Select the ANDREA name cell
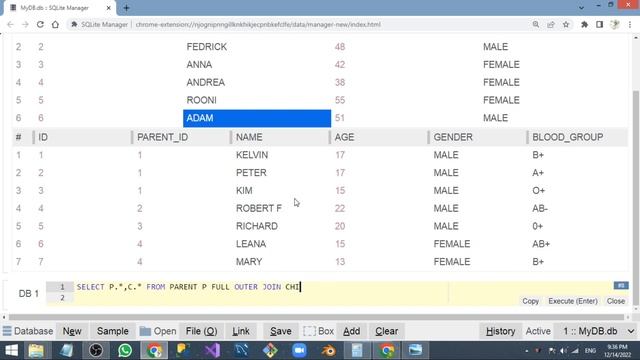Screen dimensions: 640x360 (x=206, y=82)
